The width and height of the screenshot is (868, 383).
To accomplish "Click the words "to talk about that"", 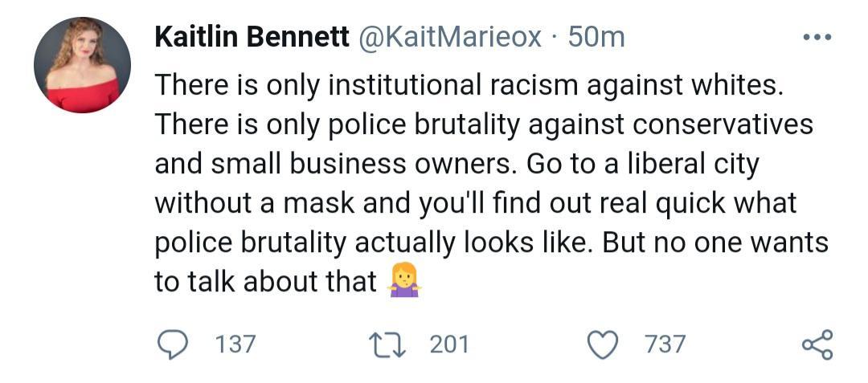I will click(265, 282).
